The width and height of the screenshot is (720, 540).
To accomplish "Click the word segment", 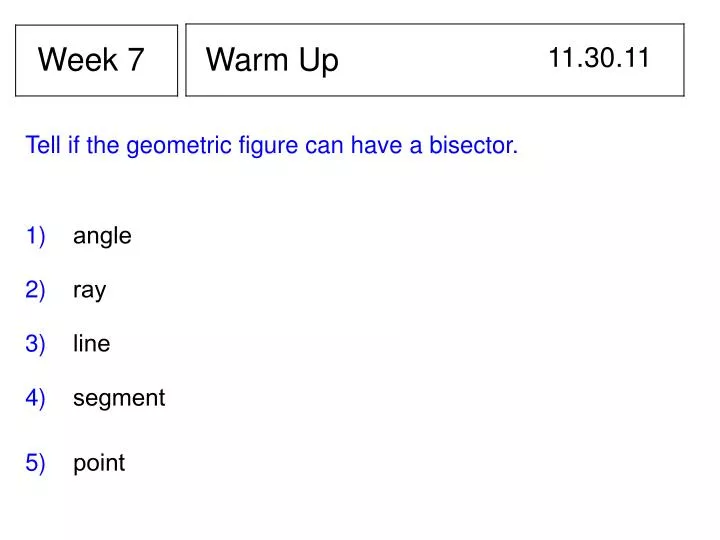I will pyautogui.click(x=119, y=398).
